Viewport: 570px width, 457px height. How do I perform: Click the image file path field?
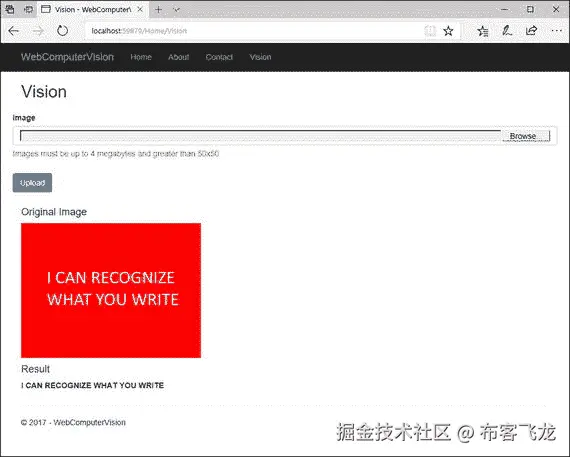pyautogui.click(x=260, y=136)
